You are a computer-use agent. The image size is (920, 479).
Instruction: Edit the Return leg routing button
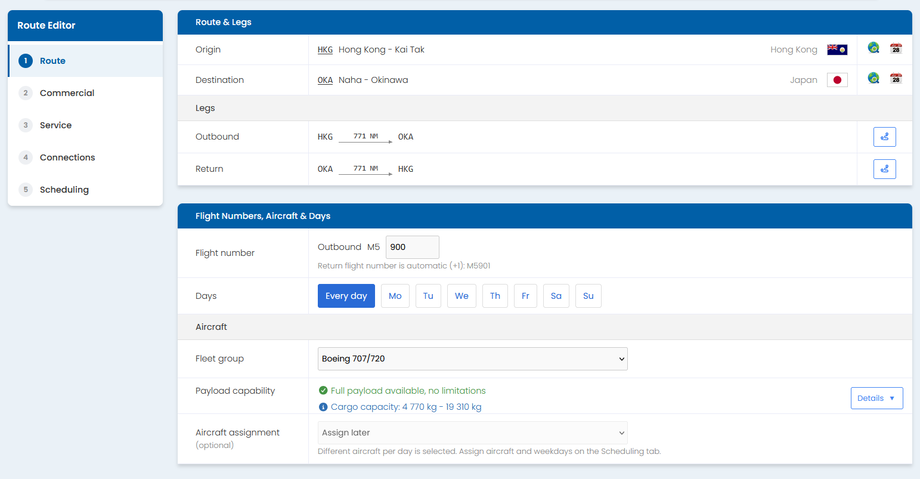pyautogui.click(x=884, y=169)
